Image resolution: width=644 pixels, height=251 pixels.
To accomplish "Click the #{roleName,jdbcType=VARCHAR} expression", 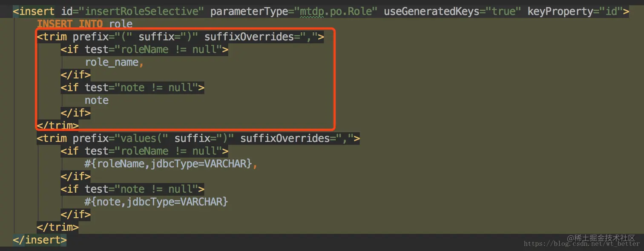I will pyautogui.click(x=169, y=163).
